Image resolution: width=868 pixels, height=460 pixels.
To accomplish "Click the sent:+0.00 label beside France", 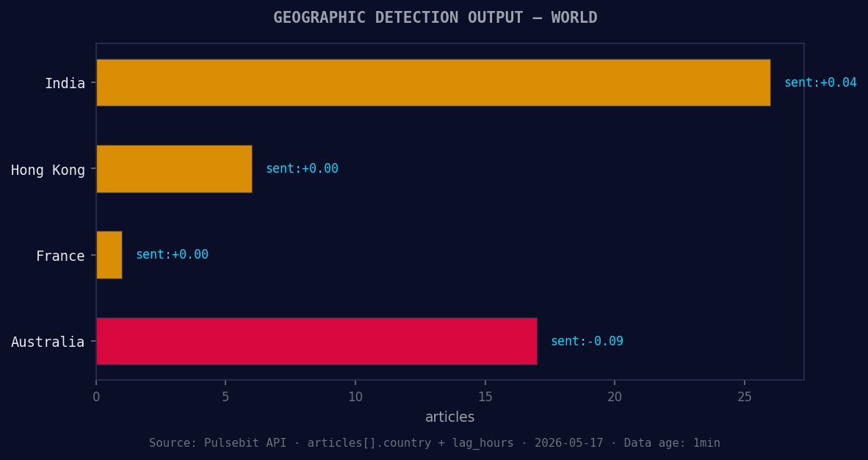I will tap(172, 254).
